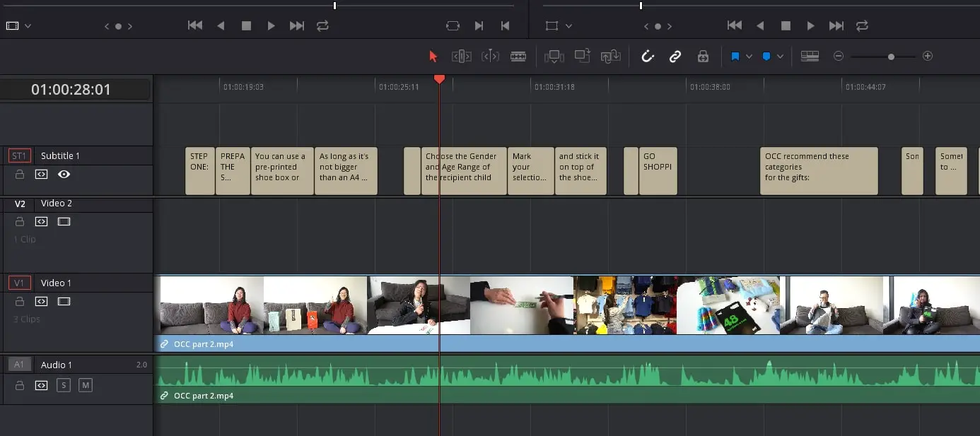The image size is (980, 436).
Task: Select the ST1 subtitle track destination
Action: [20, 155]
